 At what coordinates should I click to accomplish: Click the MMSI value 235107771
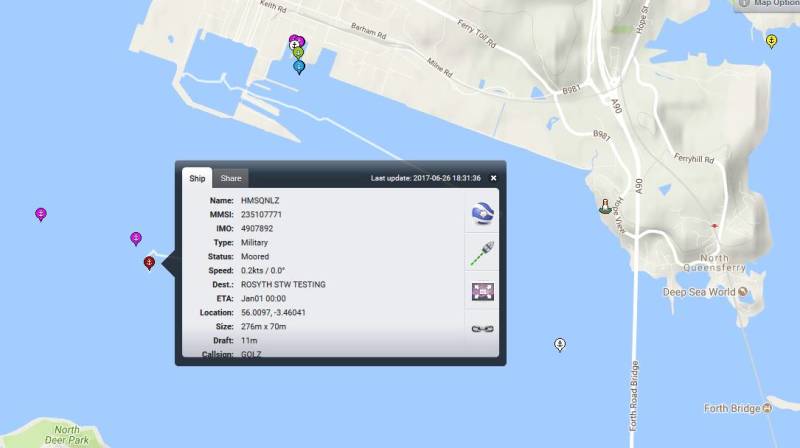pos(261,214)
